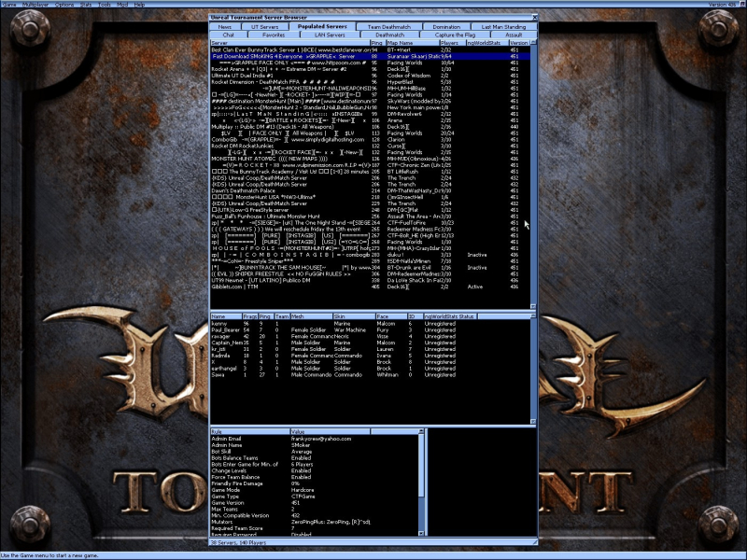Select MonsterHunt USA NW3-Ultima server
Screen dimensions: 747x560
tap(370, 197)
